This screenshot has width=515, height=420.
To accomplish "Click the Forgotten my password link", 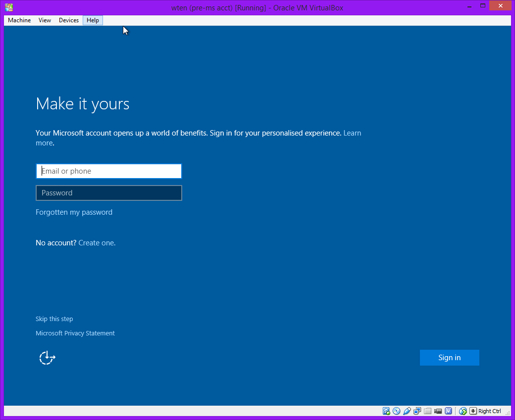I will (x=74, y=212).
